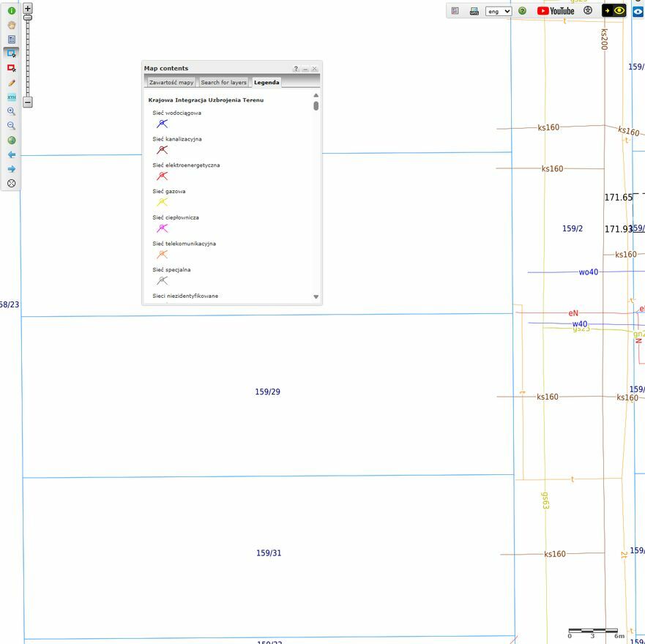This screenshot has height=644, width=645.
Task: Click Sieć elektroenergetyczna legend symbol
Action: (162, 176)
